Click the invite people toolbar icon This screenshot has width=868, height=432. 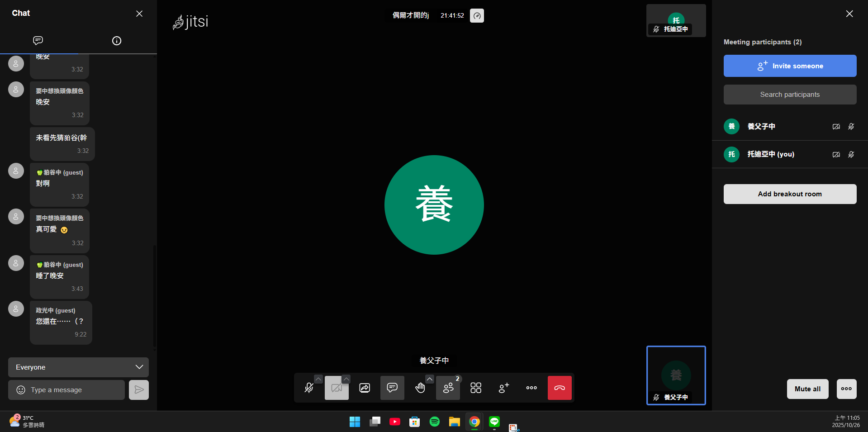click(503, 388)
